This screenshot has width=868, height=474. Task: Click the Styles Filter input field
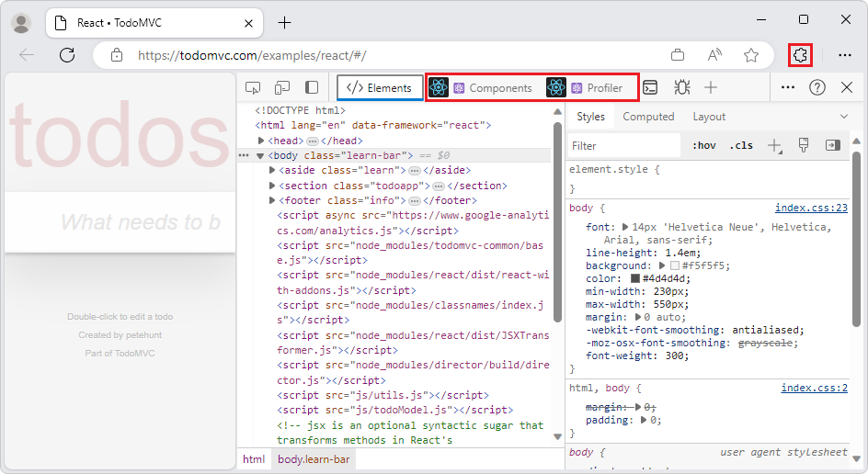click(x=623, y=145)
